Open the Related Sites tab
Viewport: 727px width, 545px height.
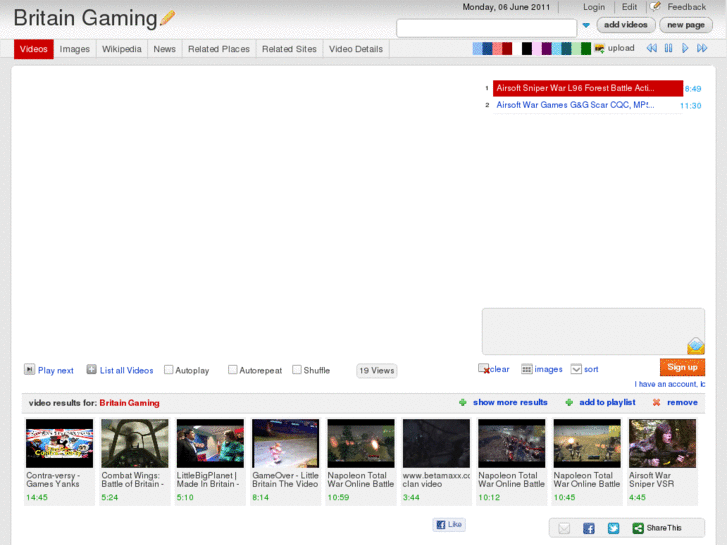(x=289, y=49)
